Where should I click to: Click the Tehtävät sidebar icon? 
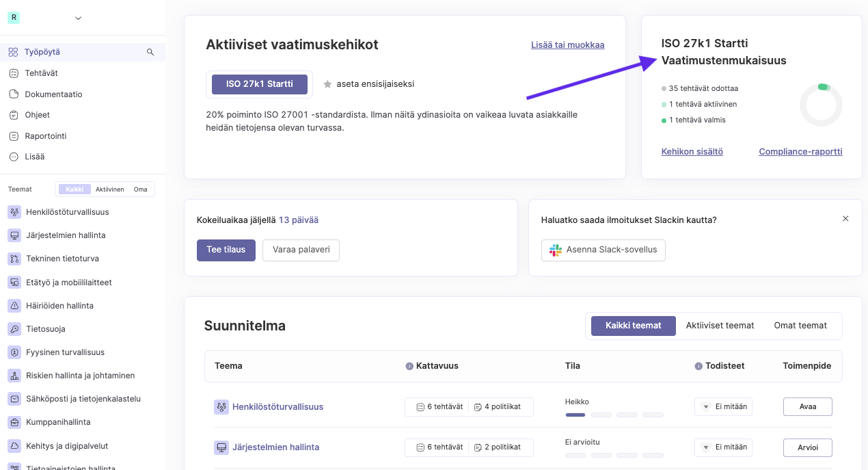pyautogui.click(x=13, y=73)
